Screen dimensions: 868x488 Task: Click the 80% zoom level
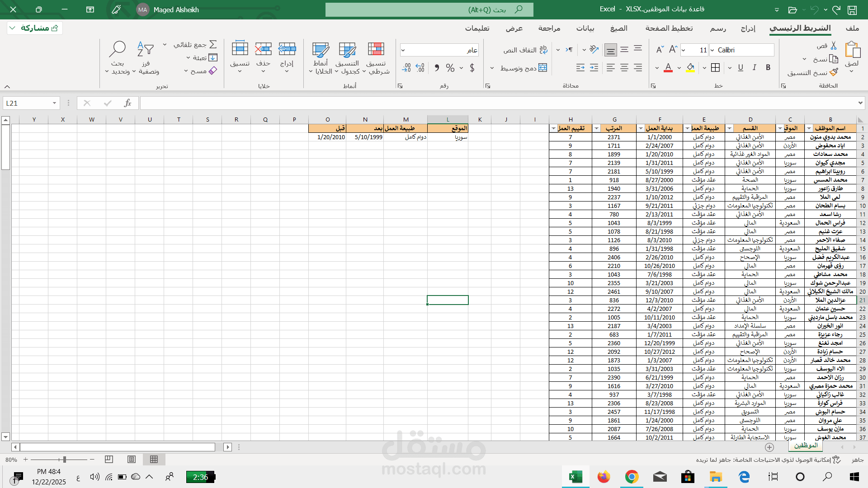(x=11, y=460)
